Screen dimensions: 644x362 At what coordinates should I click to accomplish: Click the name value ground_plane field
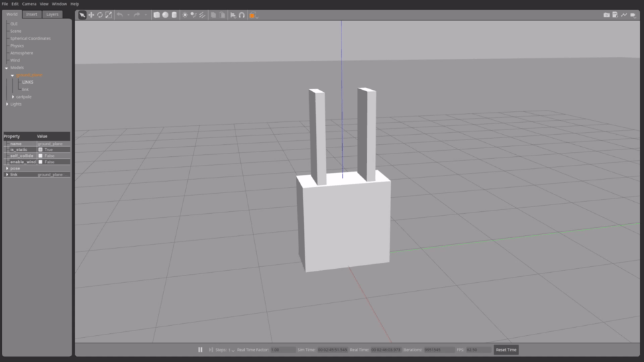(x=54, y=143)
